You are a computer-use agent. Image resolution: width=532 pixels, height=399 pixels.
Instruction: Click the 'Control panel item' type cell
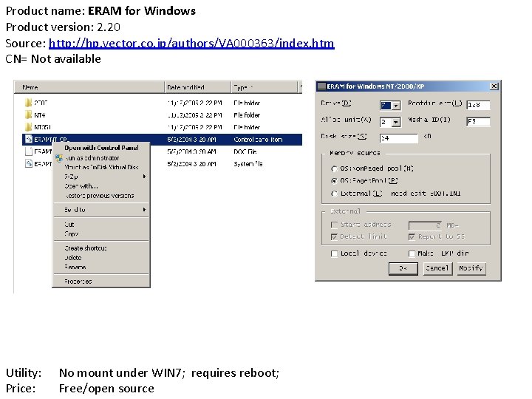[258, 140]
